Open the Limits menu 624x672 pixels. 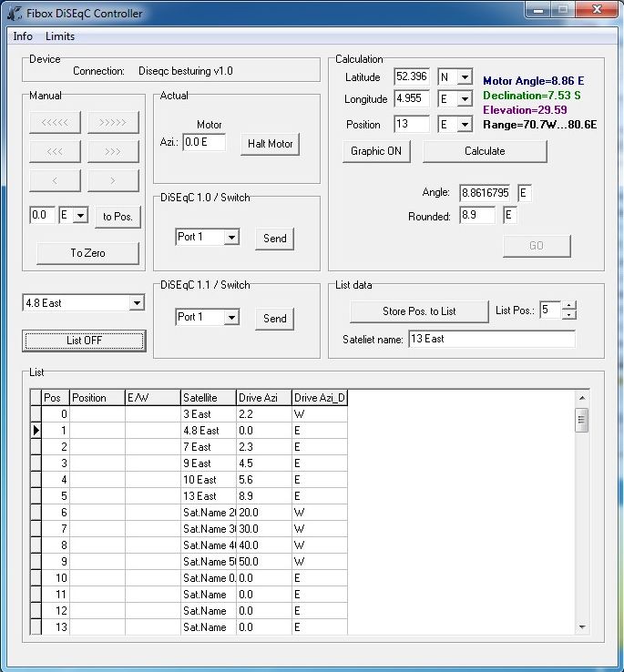[x=60, y=36]
